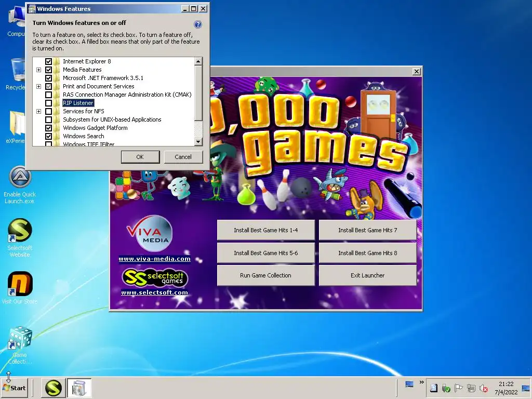Viewport: 532px width, 399px height.
Task: Click Cancel in Windows Features
Action: [183, 157]
